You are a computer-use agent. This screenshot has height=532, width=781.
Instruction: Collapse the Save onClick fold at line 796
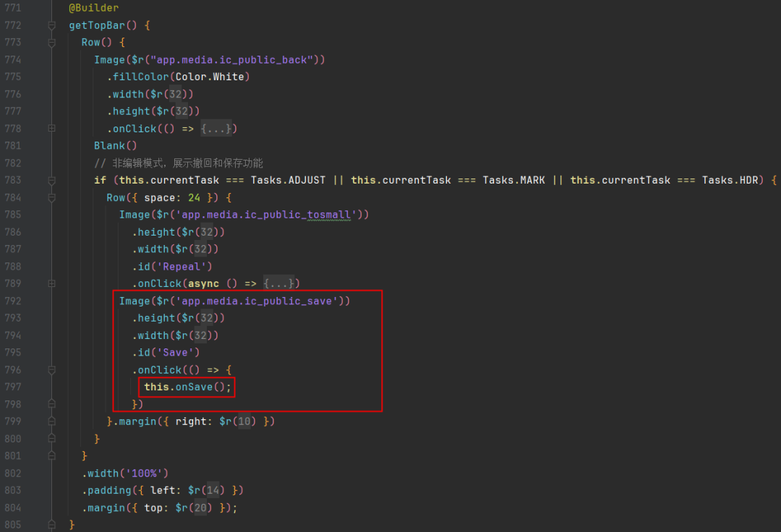click(x=51, y=370)
